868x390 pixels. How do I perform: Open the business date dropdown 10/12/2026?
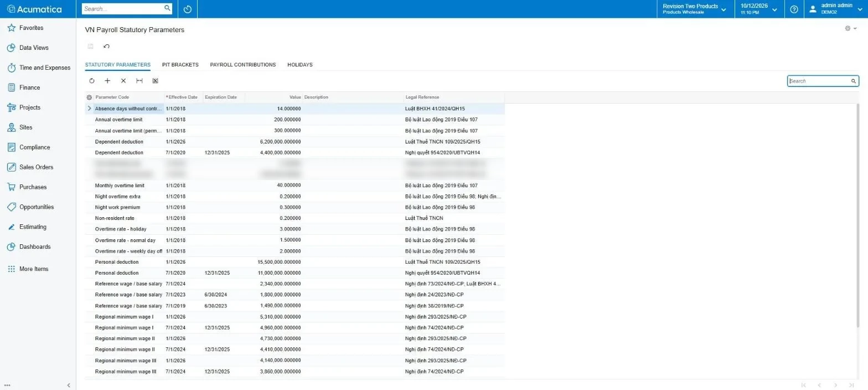tap(759, 9)
